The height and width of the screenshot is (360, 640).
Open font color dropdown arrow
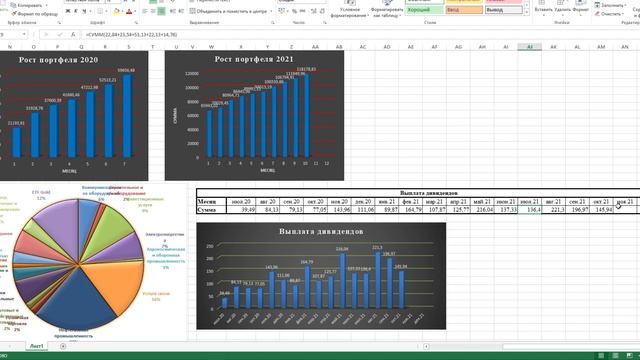(135, 11)
